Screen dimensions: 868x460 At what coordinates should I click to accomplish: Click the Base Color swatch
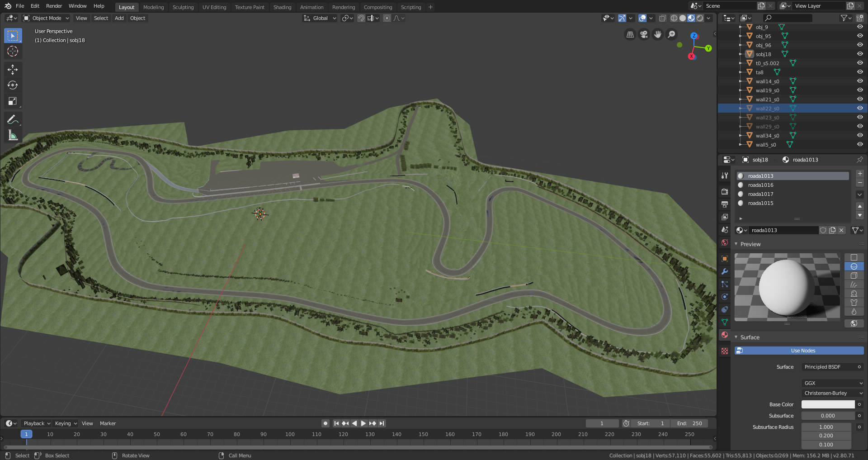click(828, 404)
